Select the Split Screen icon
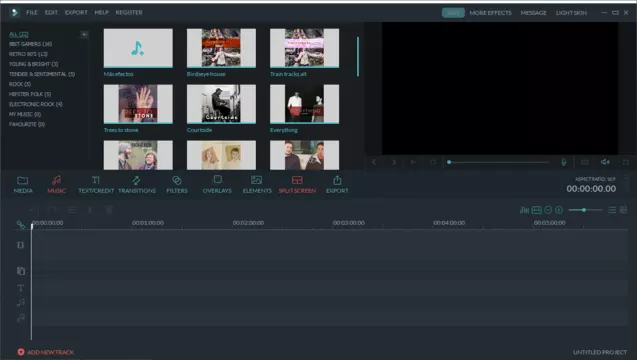Image resolution: width=637 pixels, height=360 pixels. pyautogui.click(x=297, y=180)
